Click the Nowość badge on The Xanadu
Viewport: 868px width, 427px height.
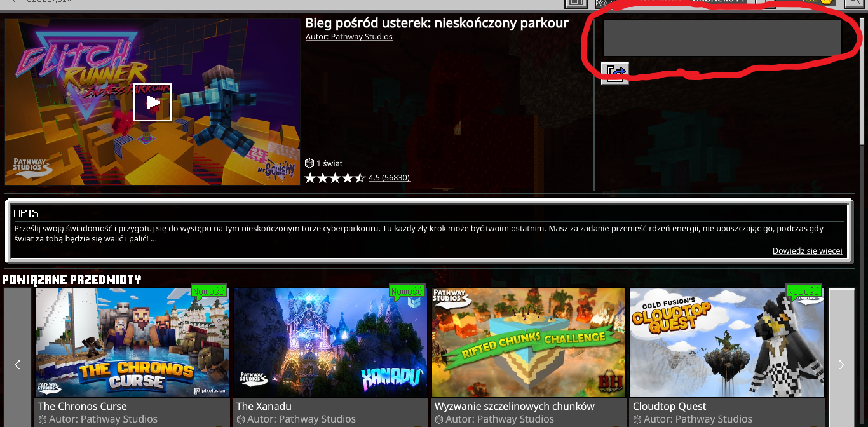(x=407, y=292)
